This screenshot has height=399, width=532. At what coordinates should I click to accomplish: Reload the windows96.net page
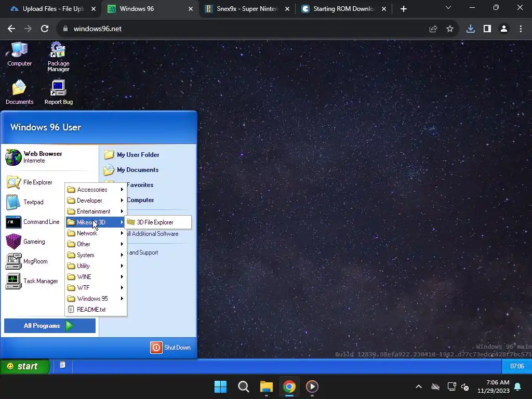(x=45, y=29)
